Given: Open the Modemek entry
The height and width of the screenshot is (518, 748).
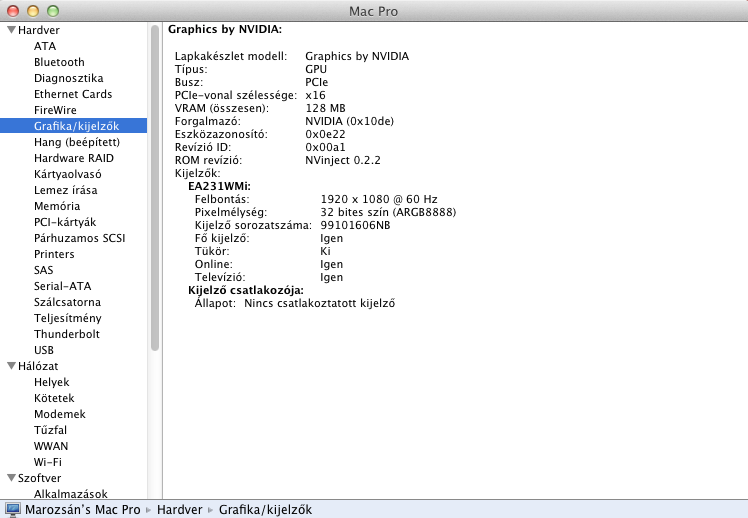Looking at the screenshot, I should pyautogui.click(x=60, y=414).
